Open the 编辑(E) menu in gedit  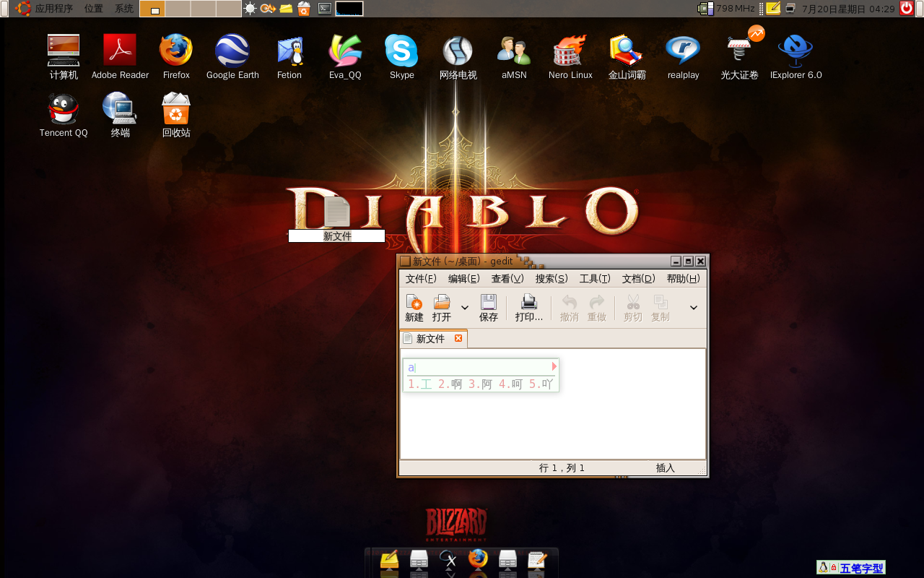464,279
